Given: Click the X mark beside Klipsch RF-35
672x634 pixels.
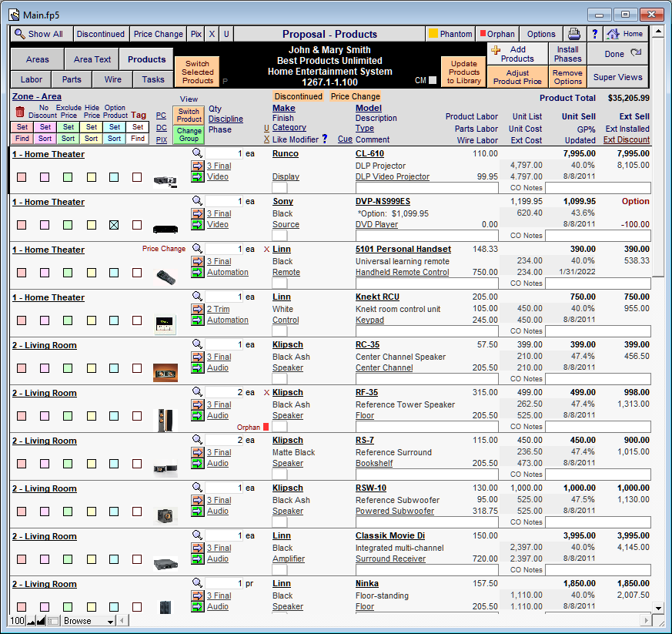Looking at the screenshot, I should 266,393.
